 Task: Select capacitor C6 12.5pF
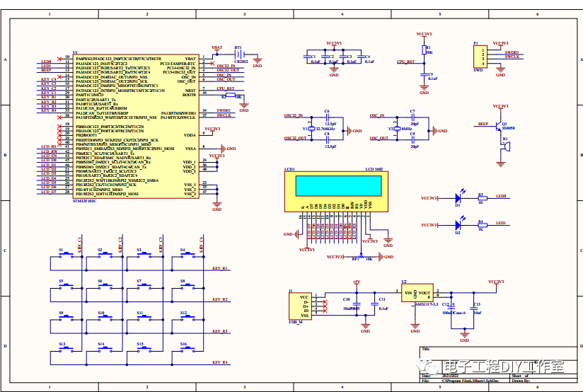click(x=327, y=117)
